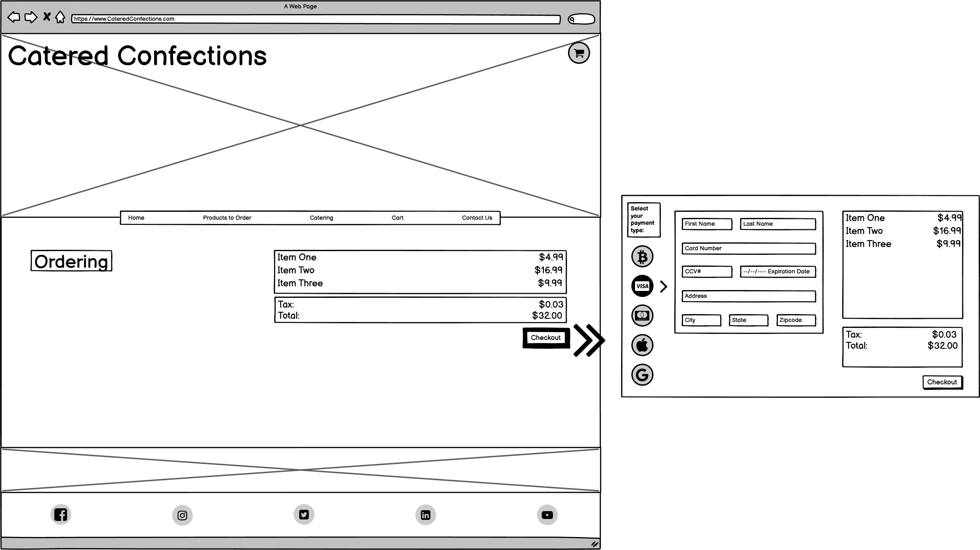Navigate to the Contact Us menu item

[x=477, y=217]
